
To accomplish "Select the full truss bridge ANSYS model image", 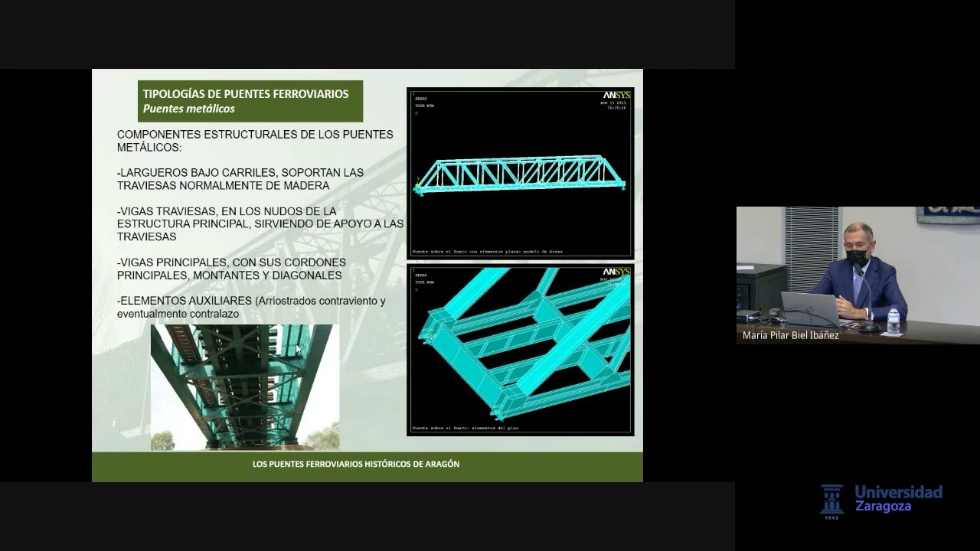I will click(x=520, y=173).
